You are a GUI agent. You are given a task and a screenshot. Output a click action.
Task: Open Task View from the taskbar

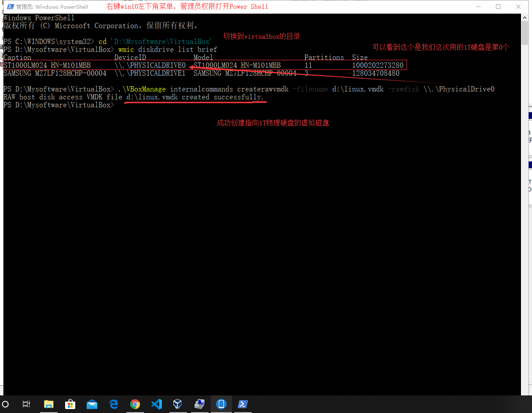[x=26, y=404]
